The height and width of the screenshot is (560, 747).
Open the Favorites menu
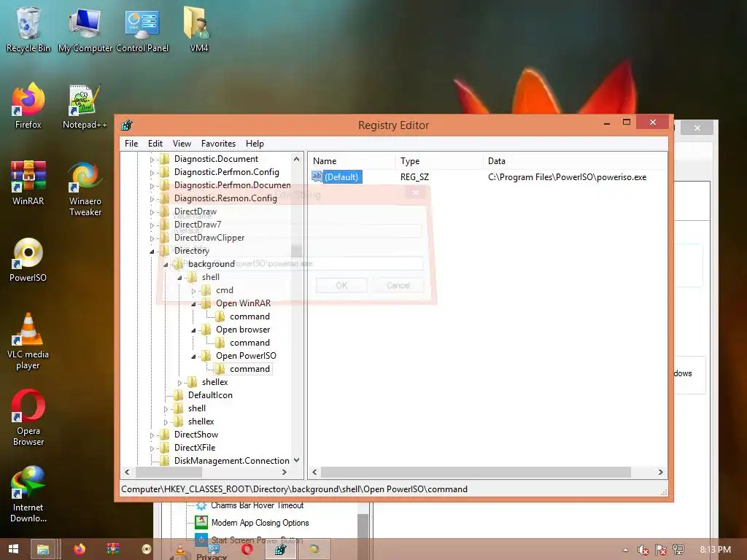point(218,144)
